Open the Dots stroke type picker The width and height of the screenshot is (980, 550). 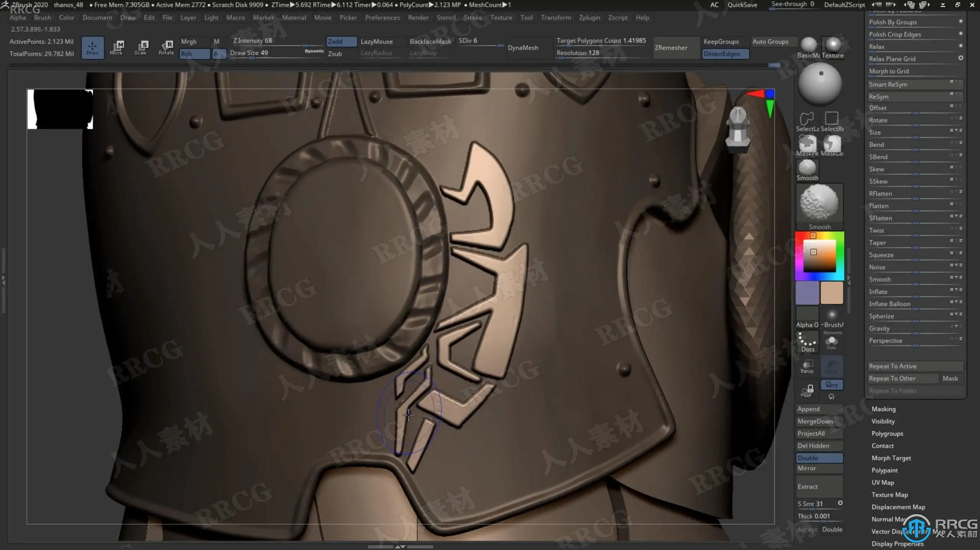click(807, 342)
